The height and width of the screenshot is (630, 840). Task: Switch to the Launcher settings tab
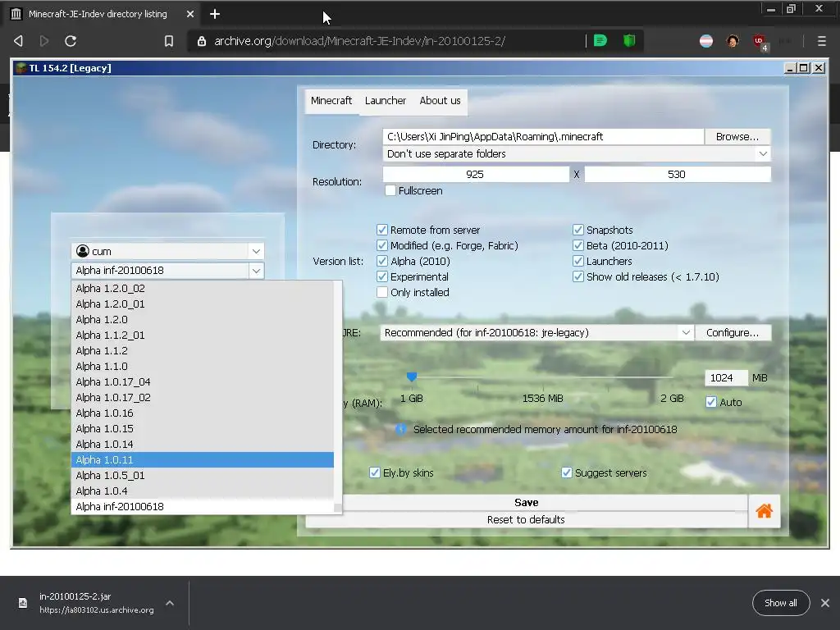coord(386,101)
